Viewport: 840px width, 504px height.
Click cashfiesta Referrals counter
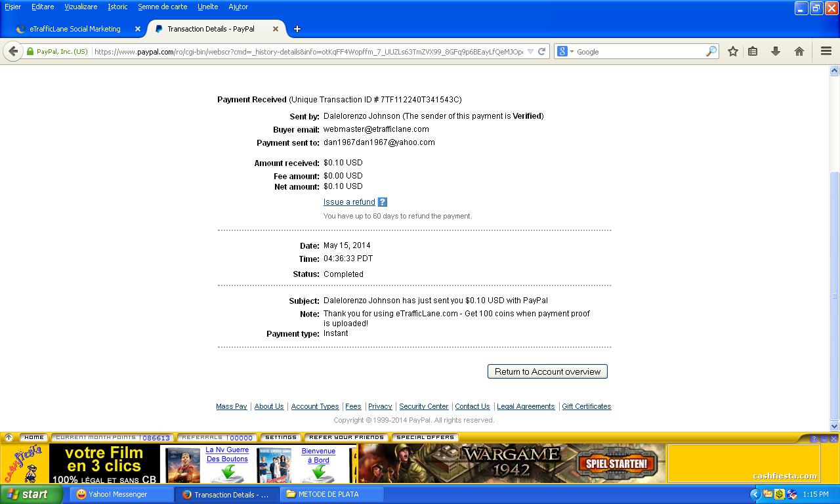click(217, 438)
